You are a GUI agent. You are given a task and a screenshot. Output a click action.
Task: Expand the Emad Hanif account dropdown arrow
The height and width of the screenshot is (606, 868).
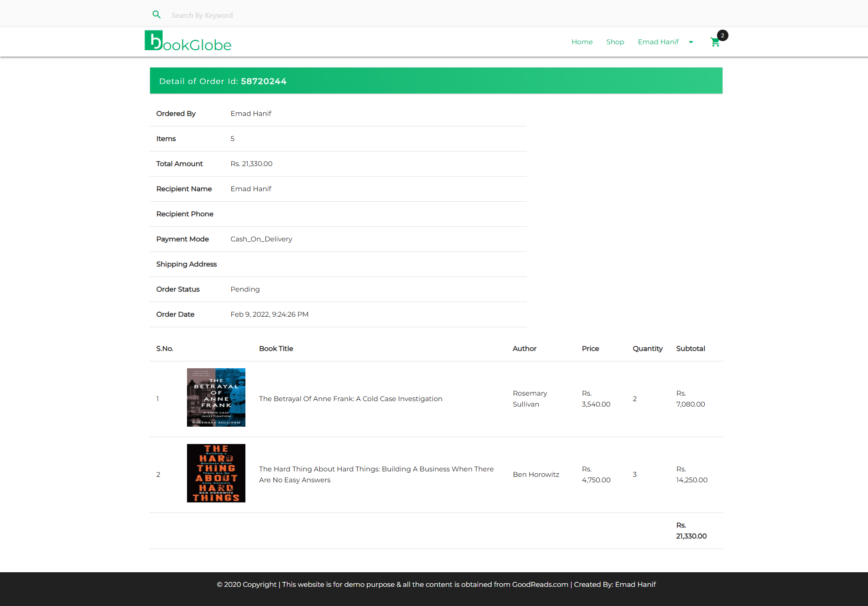tap(691, 42)
